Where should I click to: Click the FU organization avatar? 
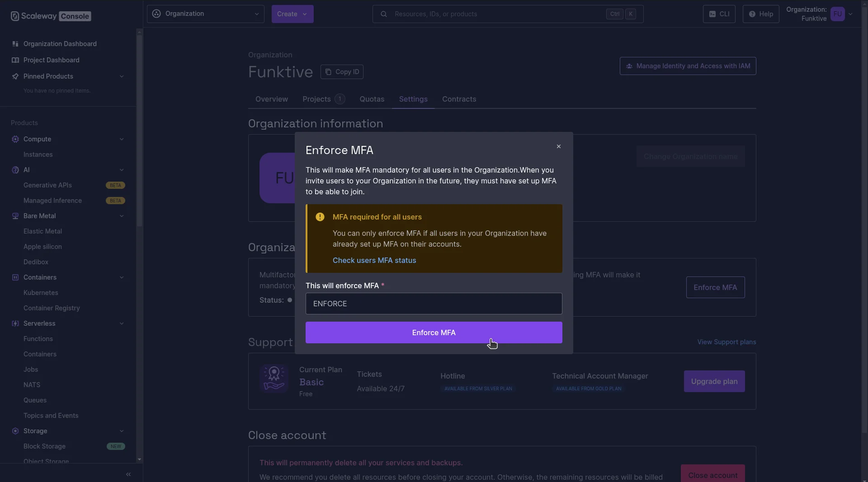point(838,14)
